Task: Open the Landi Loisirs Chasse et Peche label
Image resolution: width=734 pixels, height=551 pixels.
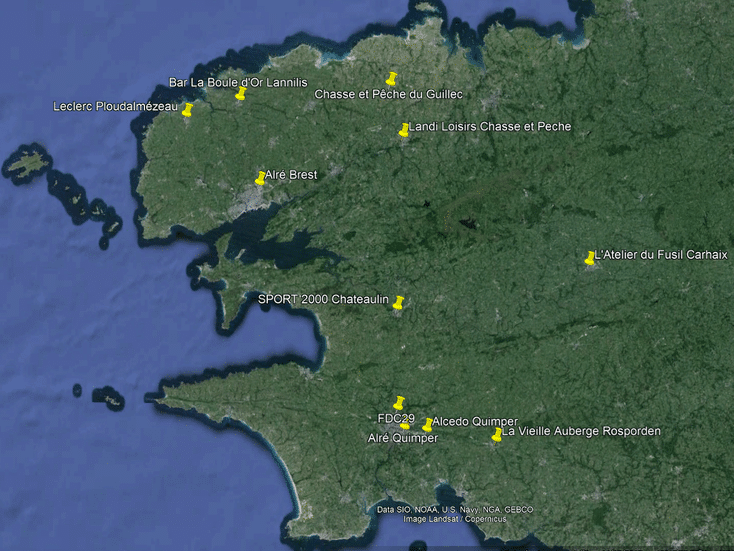Action: click(x=490, y=127)
